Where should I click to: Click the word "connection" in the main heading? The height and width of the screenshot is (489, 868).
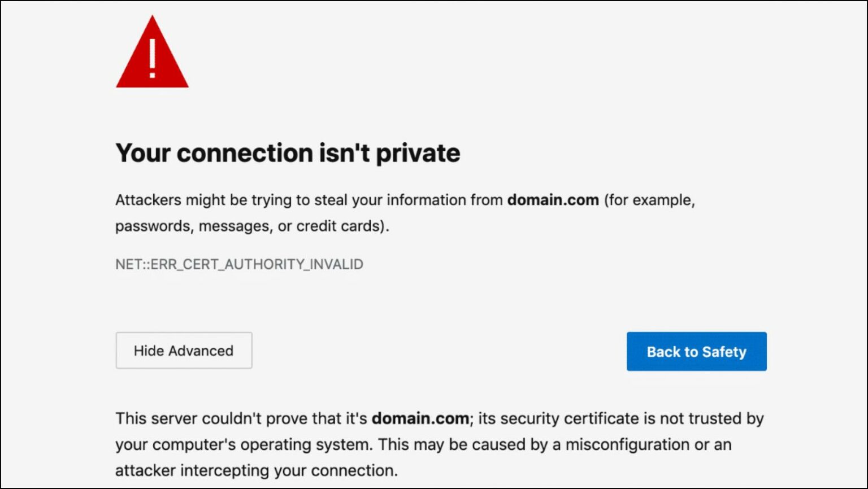[237, 153]
